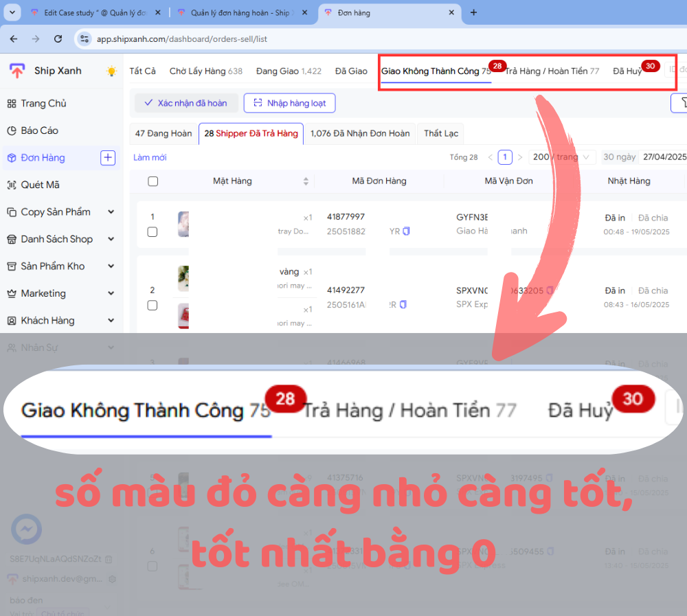Select the Thất Lạc sub-tab
The image size is (687, 616).
point(441,134)
